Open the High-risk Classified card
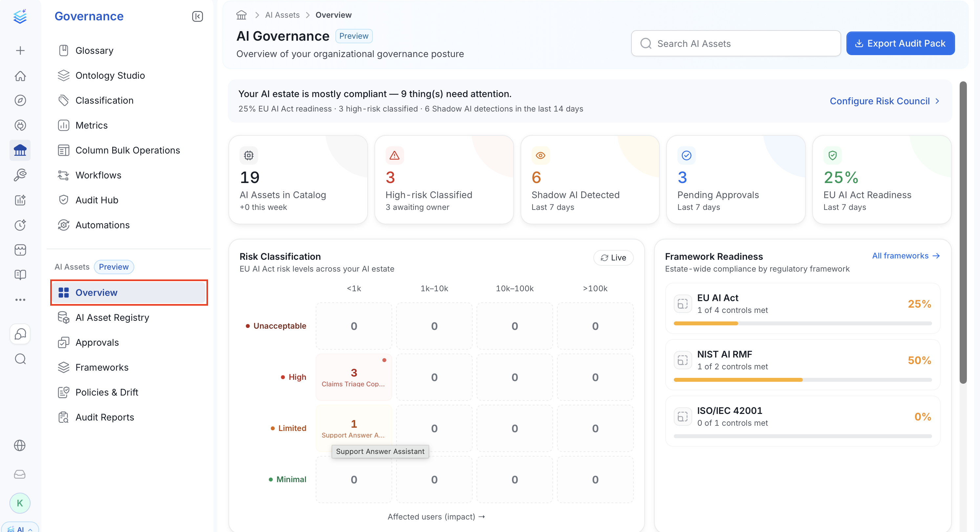The height and width of the screenshot is (532, 980). click(x=444, y=179)
